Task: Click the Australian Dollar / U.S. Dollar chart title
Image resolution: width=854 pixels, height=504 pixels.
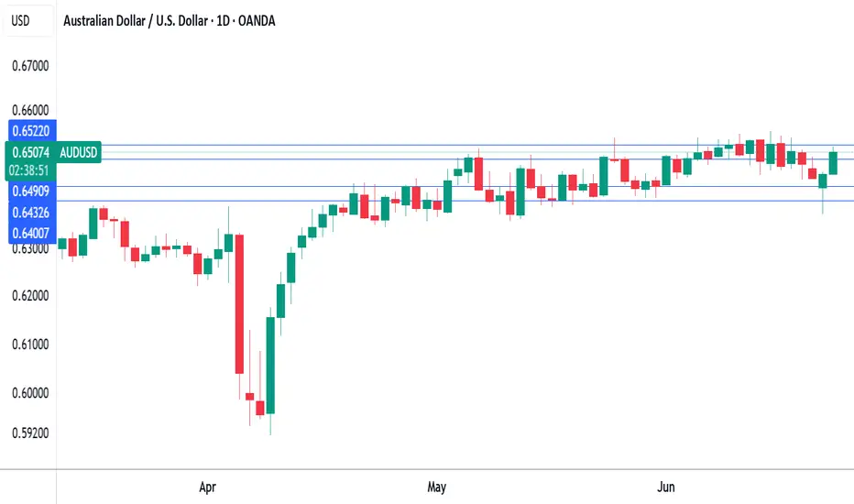Action: click(169, 21)
